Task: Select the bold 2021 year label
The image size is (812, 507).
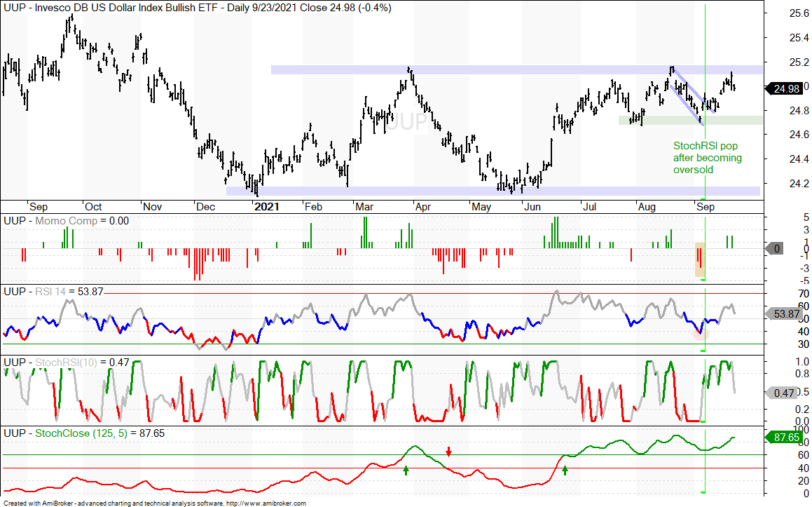Action: click(x=267, y=207)
